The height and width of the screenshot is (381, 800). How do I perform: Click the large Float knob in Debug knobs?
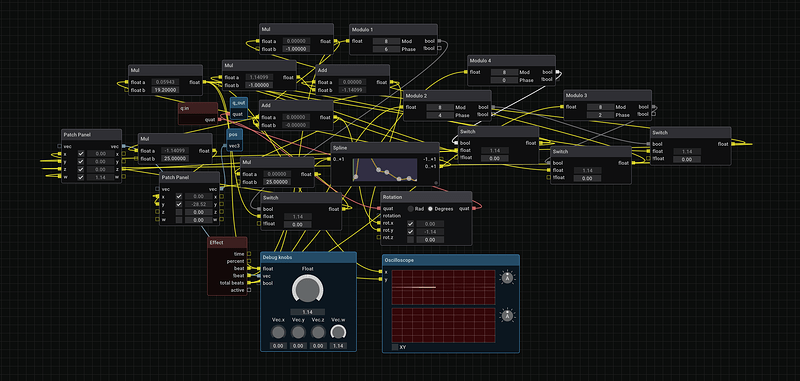308,289
